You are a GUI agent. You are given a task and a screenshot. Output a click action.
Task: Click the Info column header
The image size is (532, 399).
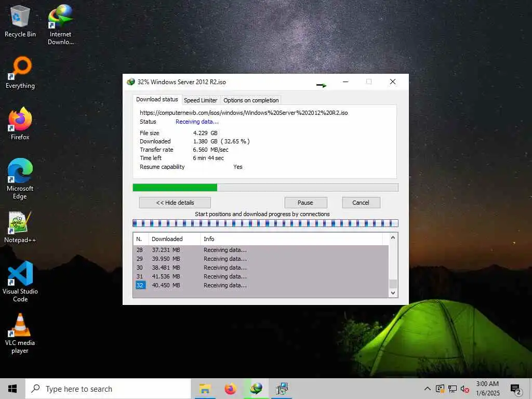(x=291, y=239)
